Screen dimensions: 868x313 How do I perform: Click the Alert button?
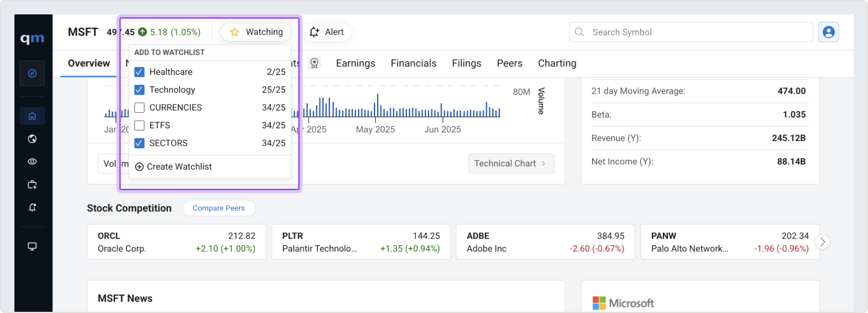tap(327, 32)
